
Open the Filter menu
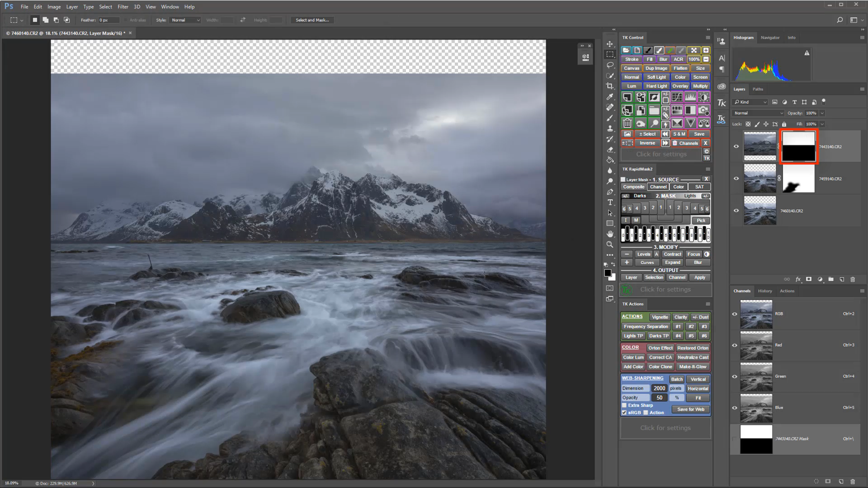coord(123,7)
